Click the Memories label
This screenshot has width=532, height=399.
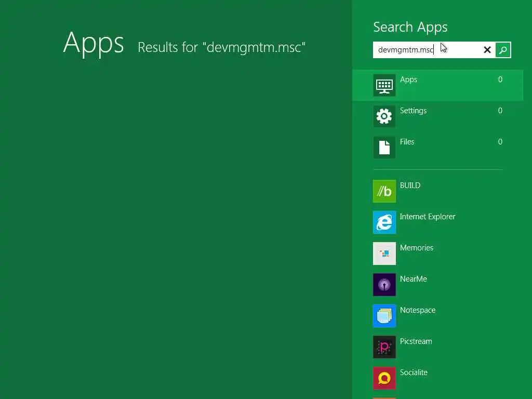pyautogui.click(x=417, y=248)
